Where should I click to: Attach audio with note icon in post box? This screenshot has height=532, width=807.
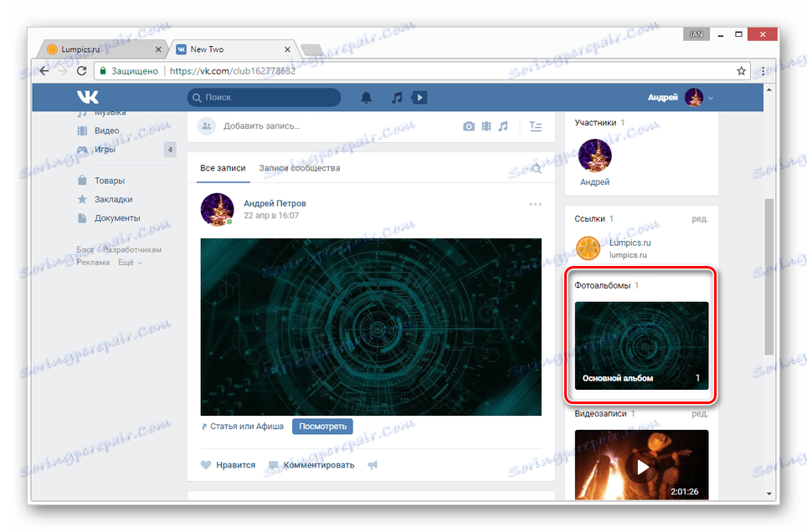(x=503, y=126)
